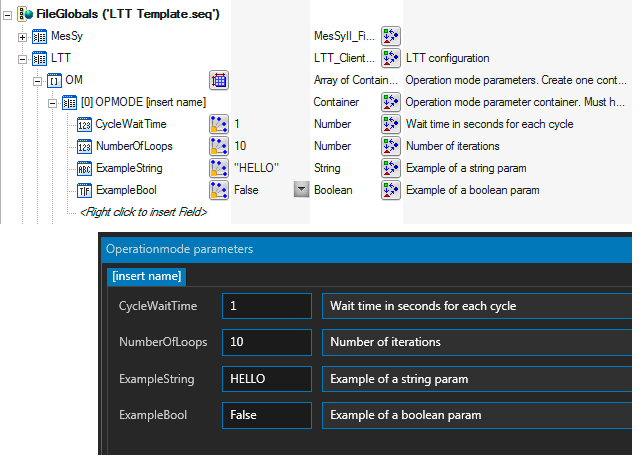The image size is (644, 464).
Task: Click the OM array bracket icon
Action: click(x=54, y=80)
